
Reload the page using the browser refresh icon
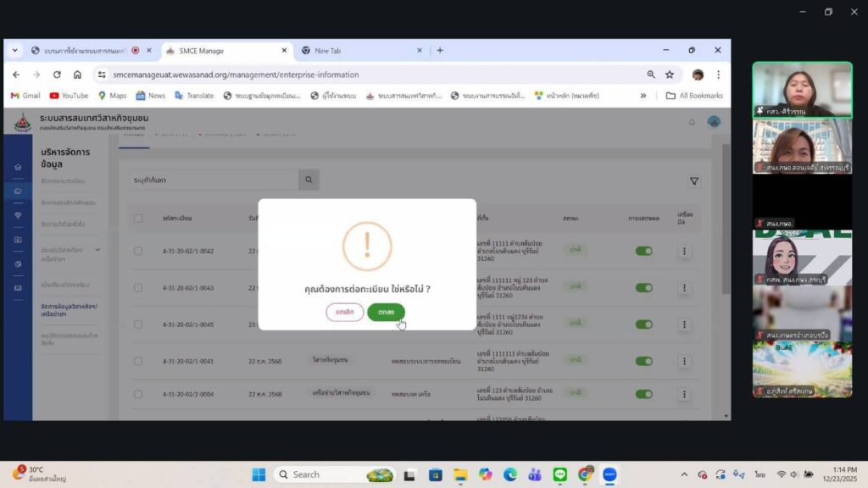click(x=57, y=75)
